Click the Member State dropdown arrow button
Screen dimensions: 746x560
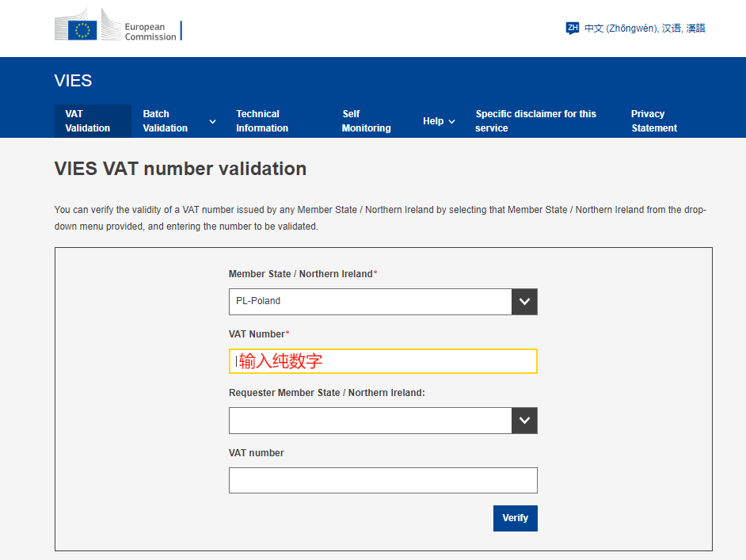coord(524,302)
